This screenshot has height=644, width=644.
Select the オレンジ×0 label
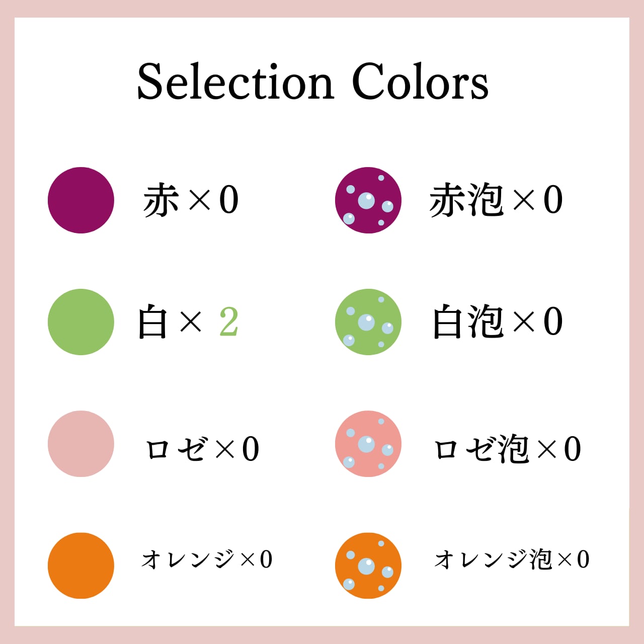pyautogui.click(x=207, y=559)
